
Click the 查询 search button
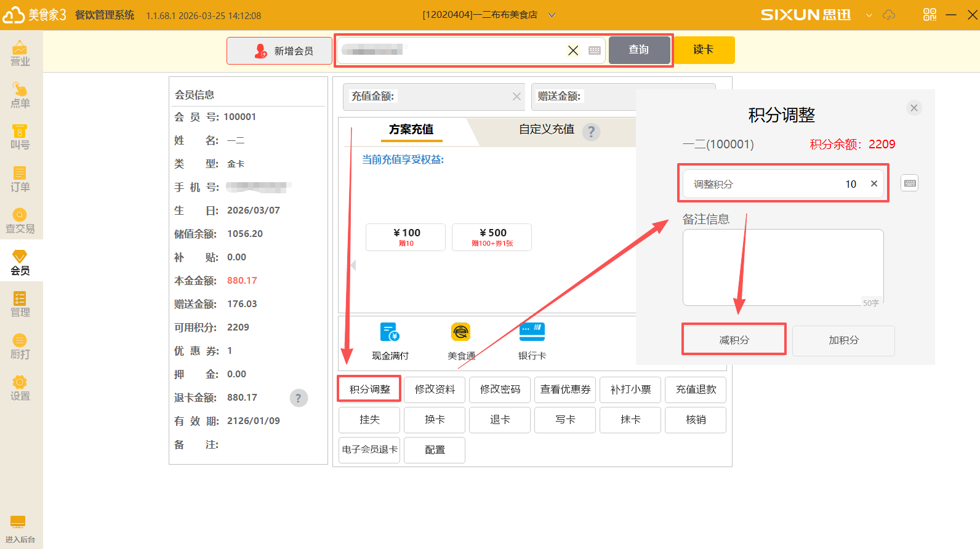pyautogui.click(x=639, y=50)
